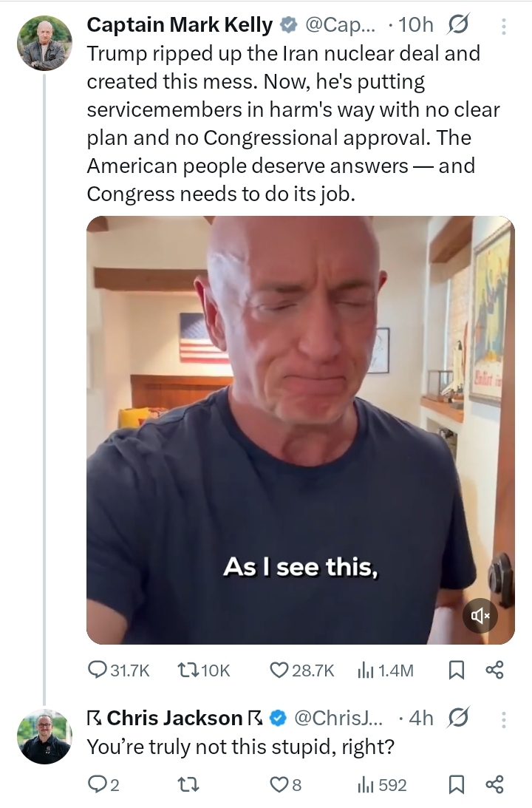This screenshot has width=532, height=808.
Task: Like Chris Jackson's reply
Action: (279, 784)
